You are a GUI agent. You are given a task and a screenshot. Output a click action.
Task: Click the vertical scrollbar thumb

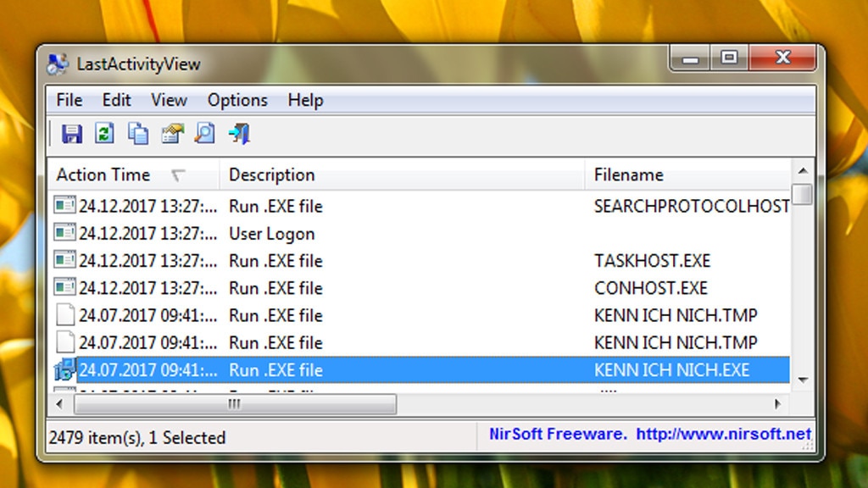[x=803, y=194]
